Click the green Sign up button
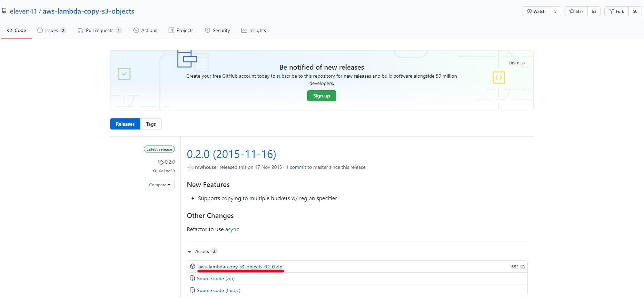This screenshot has width=644, height=298. coord(321,96)
